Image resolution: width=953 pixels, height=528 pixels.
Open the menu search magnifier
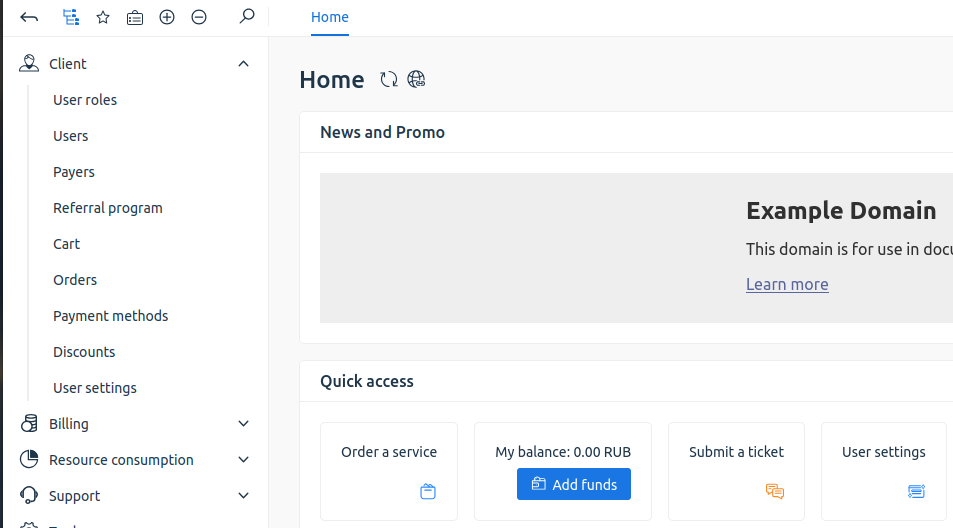point(247,16)
